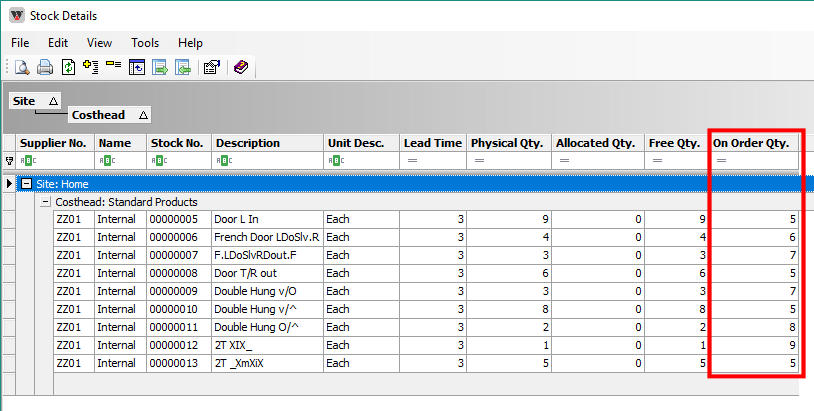Sort by the Physical Qty. column header
Screen dimensions: 814x411
click(x=506, y=143)
